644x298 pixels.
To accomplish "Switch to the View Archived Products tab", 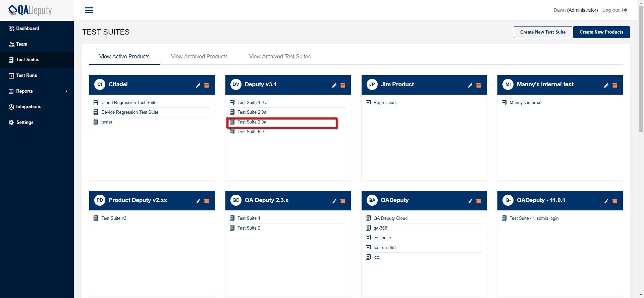I will point(199,56).
